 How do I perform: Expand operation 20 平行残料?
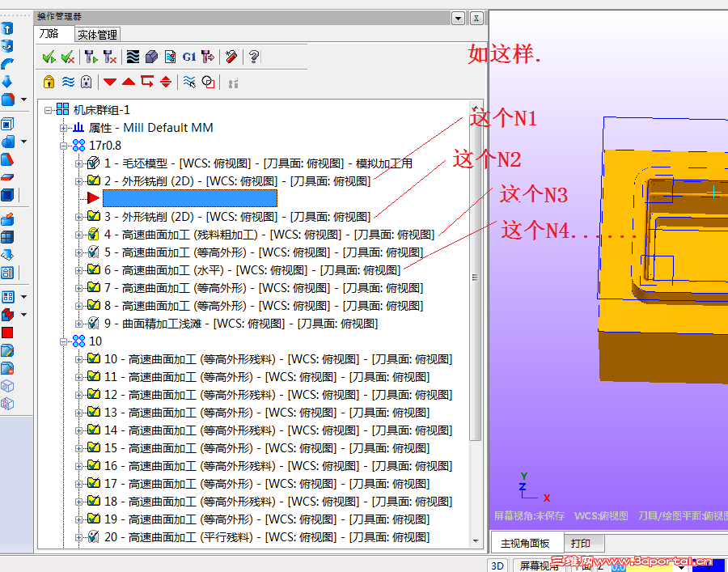pyautogui.click(x=79, y=538)
